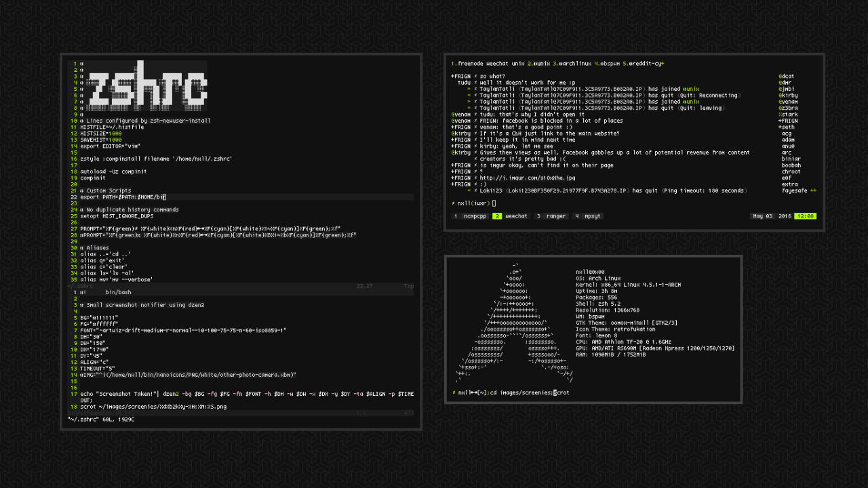Select adam in the weechat nicklist

[x=788, y=140]
